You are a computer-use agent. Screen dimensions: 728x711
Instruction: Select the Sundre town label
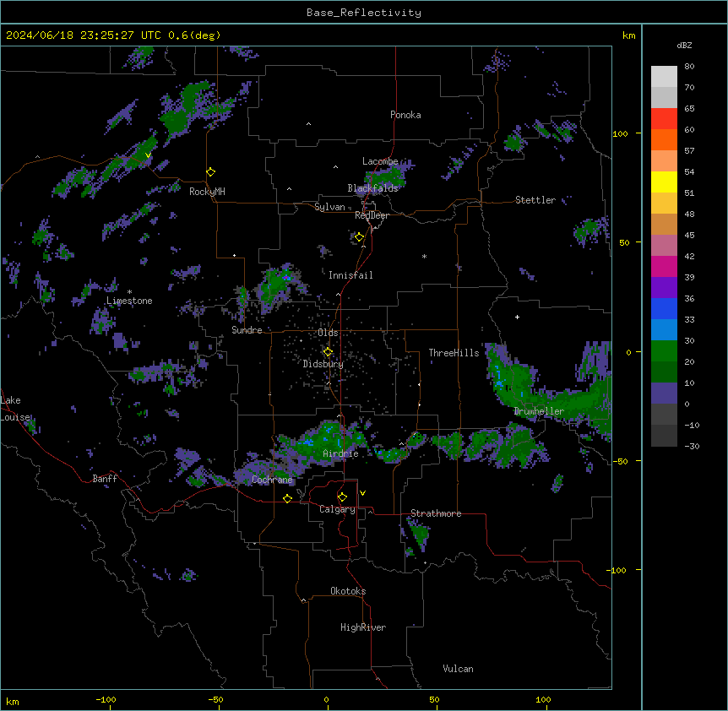tap(247, 330)
